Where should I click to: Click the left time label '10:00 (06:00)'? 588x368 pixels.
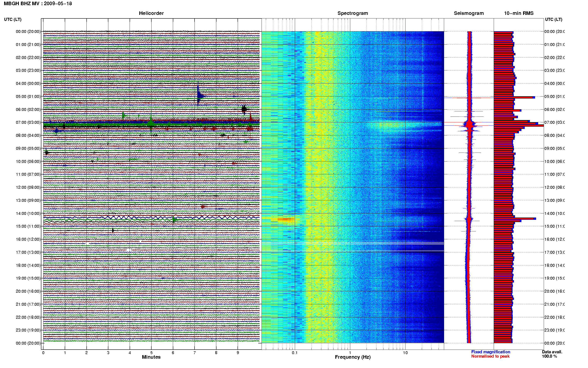click(x=28, y=162)
